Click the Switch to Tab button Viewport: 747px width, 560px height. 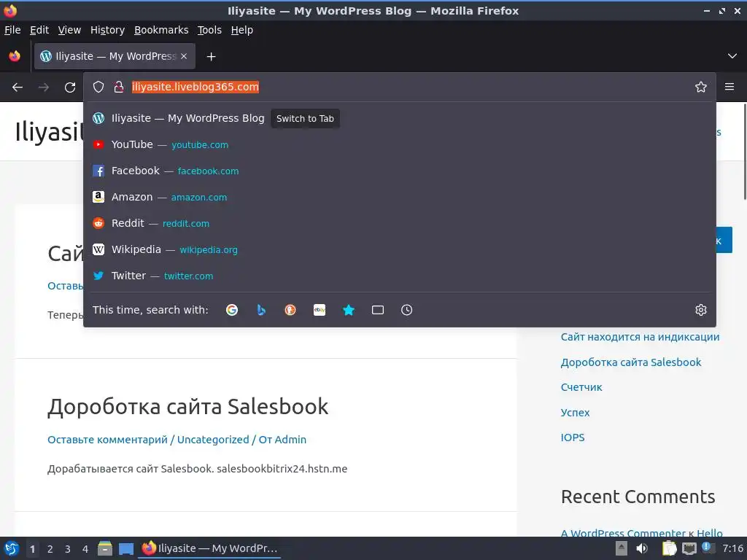tap(305, 119)
